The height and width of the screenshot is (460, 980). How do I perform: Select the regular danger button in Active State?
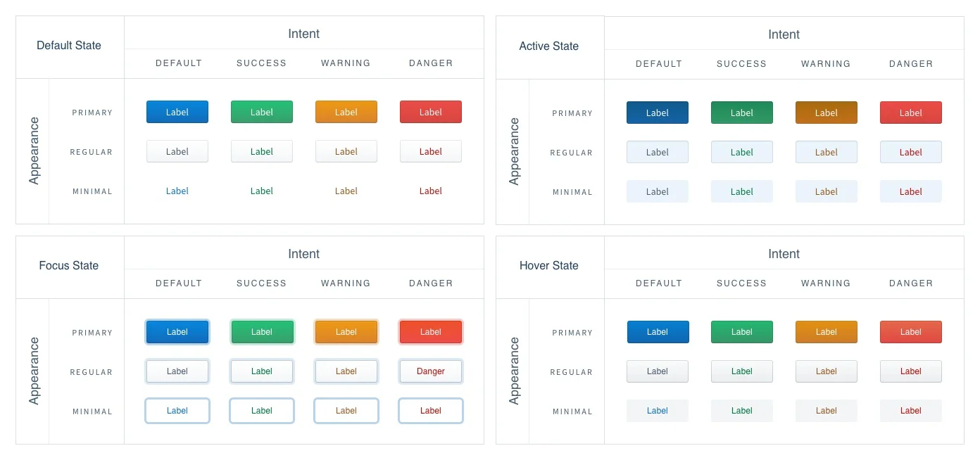pos(911,152)
